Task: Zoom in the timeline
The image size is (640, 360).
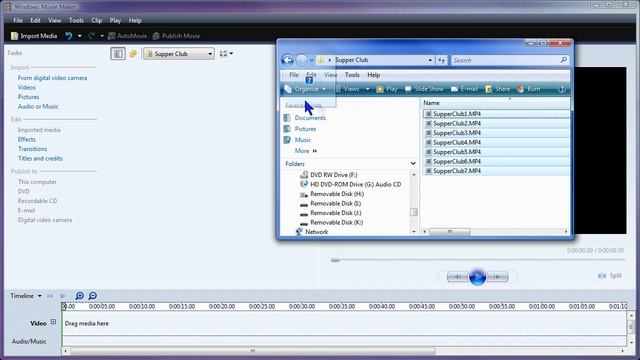Action: click(x=80, y=296)
